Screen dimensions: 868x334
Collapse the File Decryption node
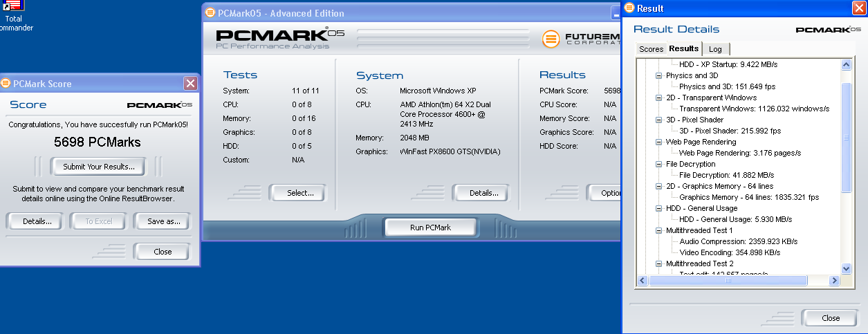coord(659,164)
